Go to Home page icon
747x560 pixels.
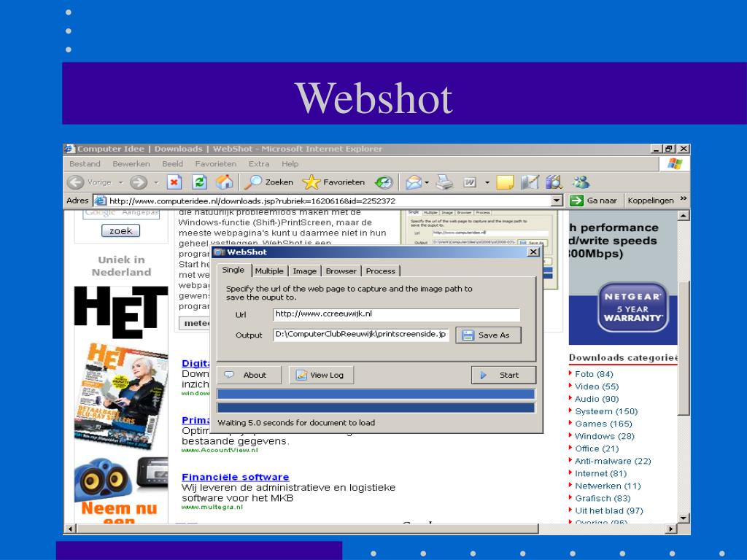pos(224,182)
